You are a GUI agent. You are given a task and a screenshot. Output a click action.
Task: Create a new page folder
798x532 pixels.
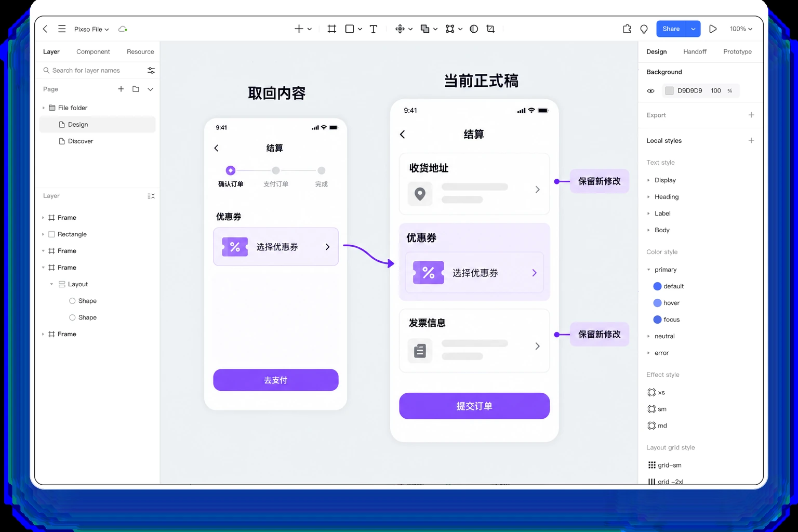click(136, 89)
